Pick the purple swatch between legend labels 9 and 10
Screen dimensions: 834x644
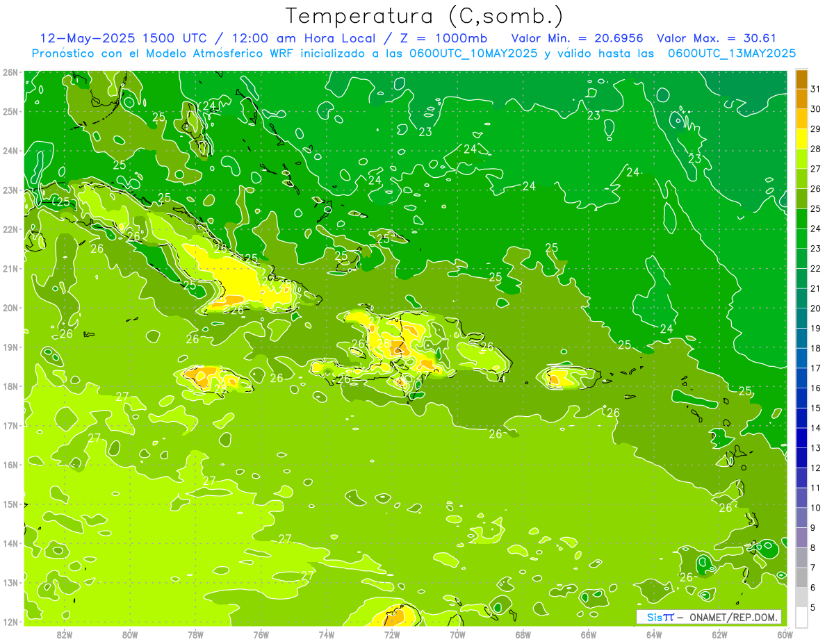(x=801, y=518)
